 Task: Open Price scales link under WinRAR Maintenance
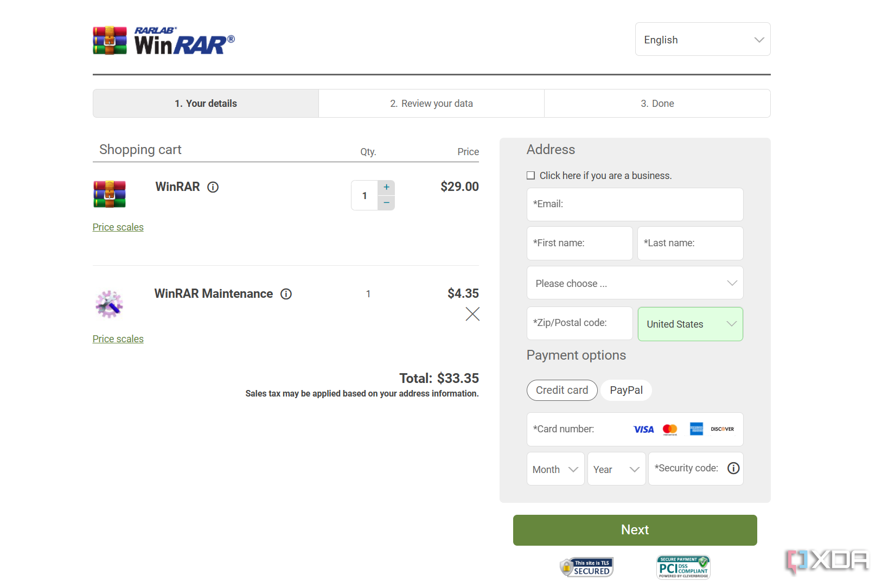[118, 339]
